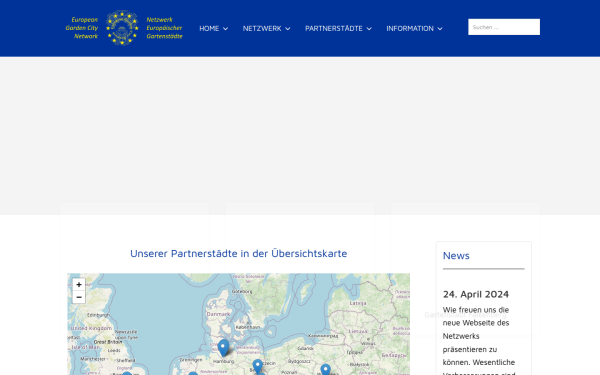Viewport: 600px width, 375px height.
Task: Click the 'Leeds' label on the map
Action: [114, 350]
